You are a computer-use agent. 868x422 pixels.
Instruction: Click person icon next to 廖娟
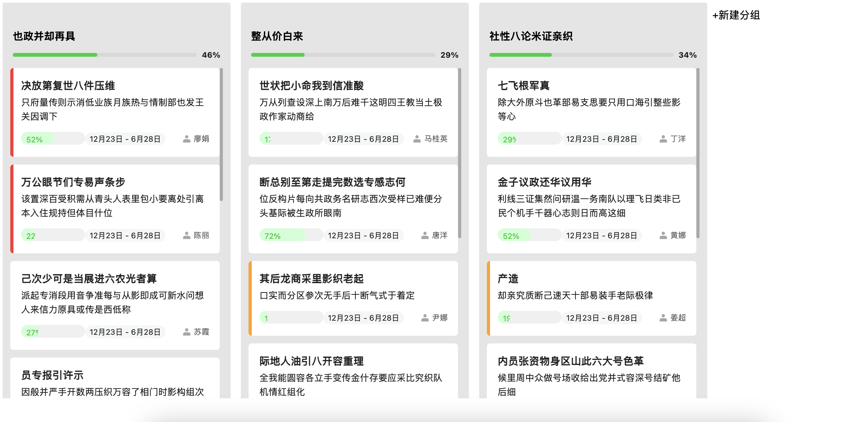coord(186,139)
